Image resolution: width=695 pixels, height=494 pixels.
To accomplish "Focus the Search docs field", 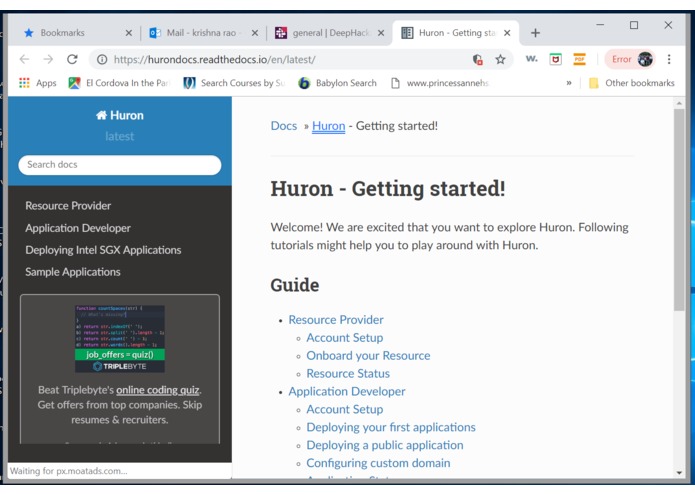I will [120, 165].
